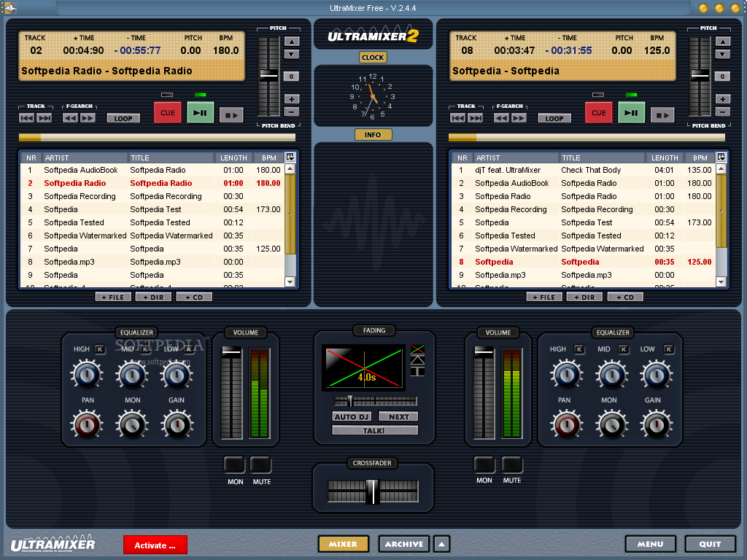Show the CLOCK panel
This screenshot has height=560, width=747.
tap(373, 57)
